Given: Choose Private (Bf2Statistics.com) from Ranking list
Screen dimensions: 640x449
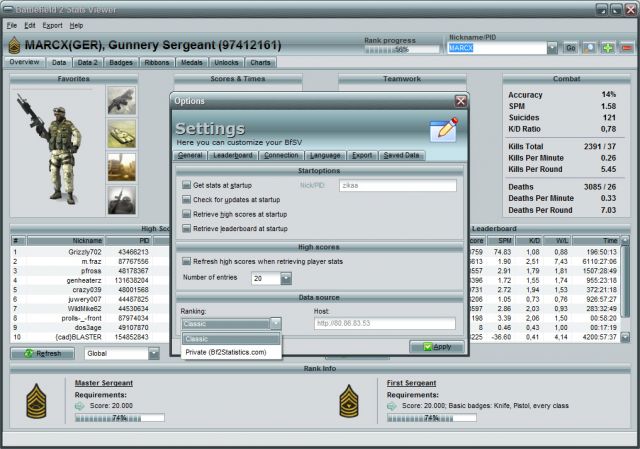Looking at the screenshot, I should click(x=225, y=352).
